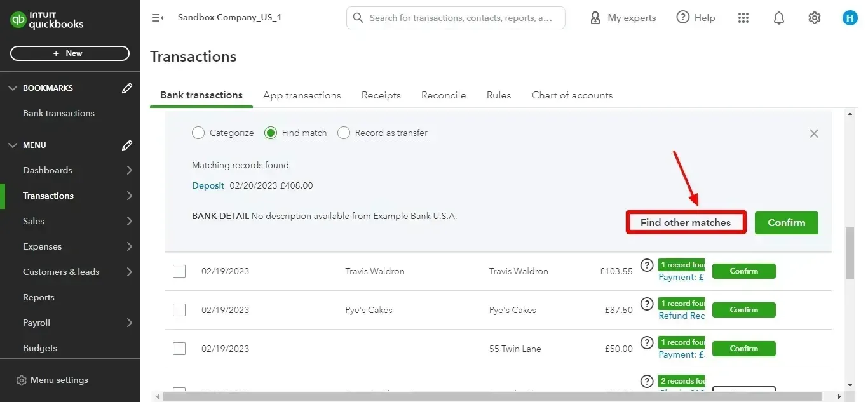The width and height of the screenshot is (868, 402).
Task: Open the Deposit record link
Action: coord(208,186)
